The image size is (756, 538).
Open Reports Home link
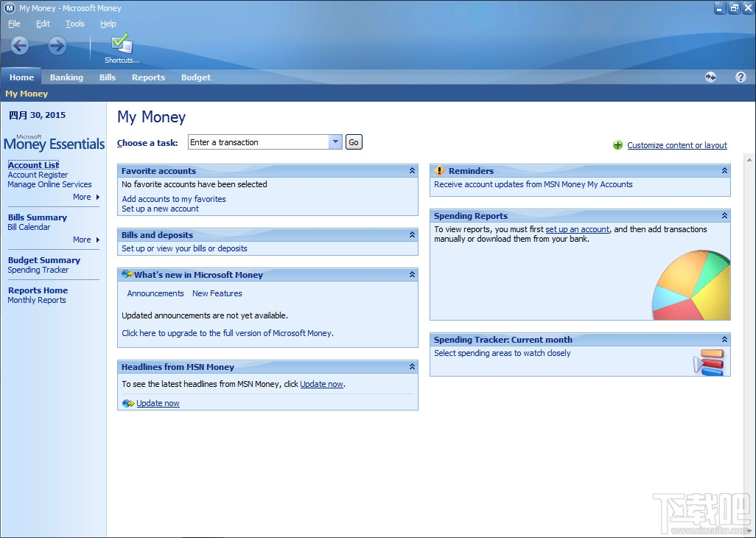(x=38, y=290)
